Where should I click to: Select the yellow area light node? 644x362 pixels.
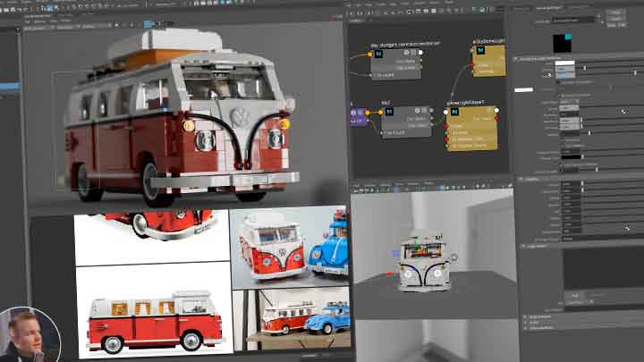(x=471, y=129)
